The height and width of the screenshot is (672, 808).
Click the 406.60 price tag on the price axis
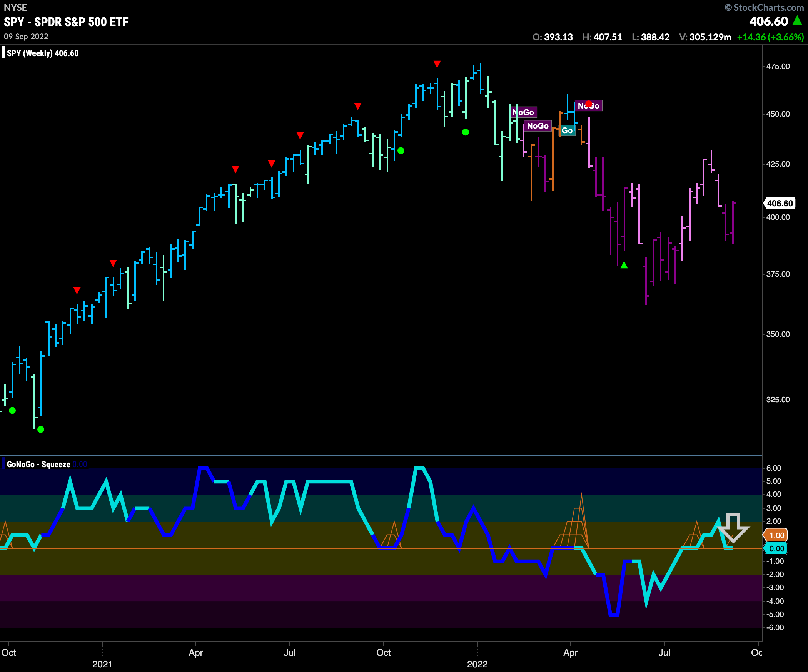pyautogui.click(x=780, y=203)
